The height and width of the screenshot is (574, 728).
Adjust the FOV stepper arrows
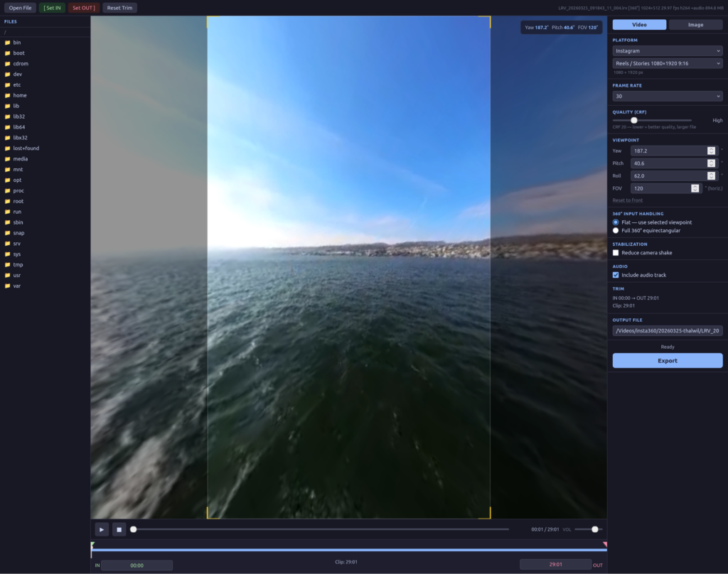pos(695,188)
